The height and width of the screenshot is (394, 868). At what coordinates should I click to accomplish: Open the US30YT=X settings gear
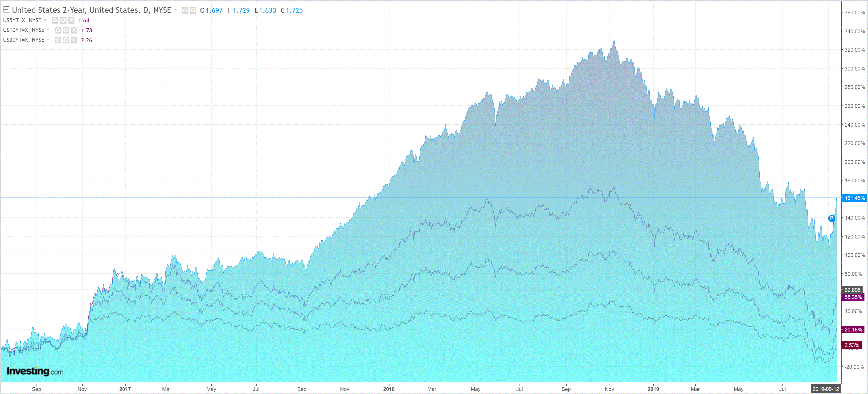coord(66,40)
